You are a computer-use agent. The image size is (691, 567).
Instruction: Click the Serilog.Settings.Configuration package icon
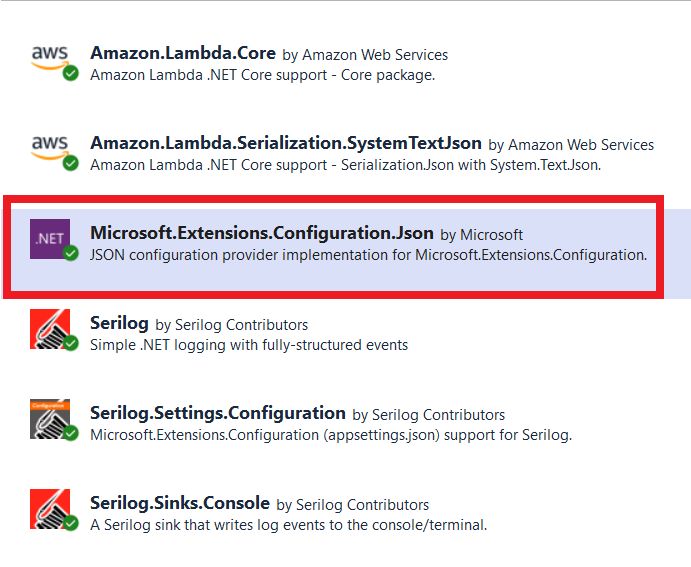[50, 419]
